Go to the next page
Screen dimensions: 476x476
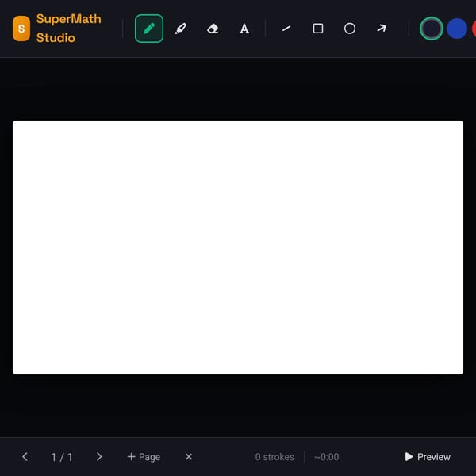(99, 457)
